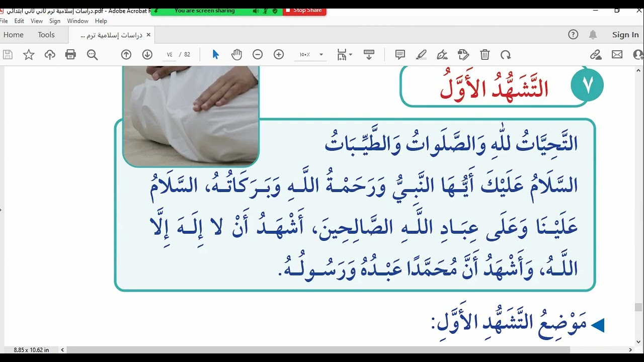Activate the Hand pan tool
Image resolution: width=644 pixels, height=362 pixels.
(x=236, y=55)
